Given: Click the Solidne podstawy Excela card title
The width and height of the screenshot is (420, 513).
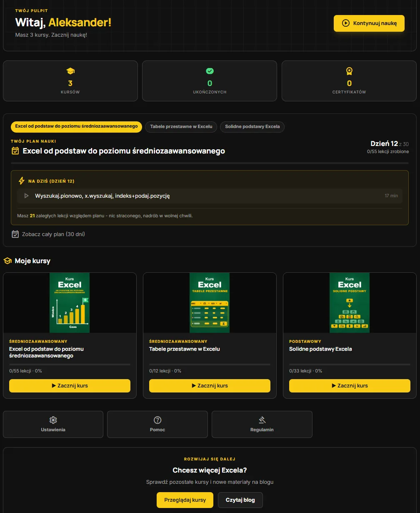Looking at the screenshot, I should click(x=320, y=349).
